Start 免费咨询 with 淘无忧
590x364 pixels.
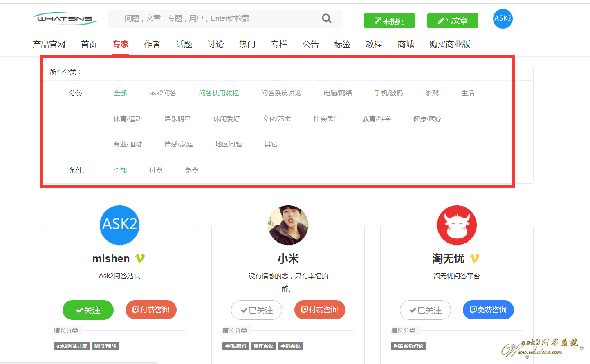pyautogui.click(x=488, y=310)
